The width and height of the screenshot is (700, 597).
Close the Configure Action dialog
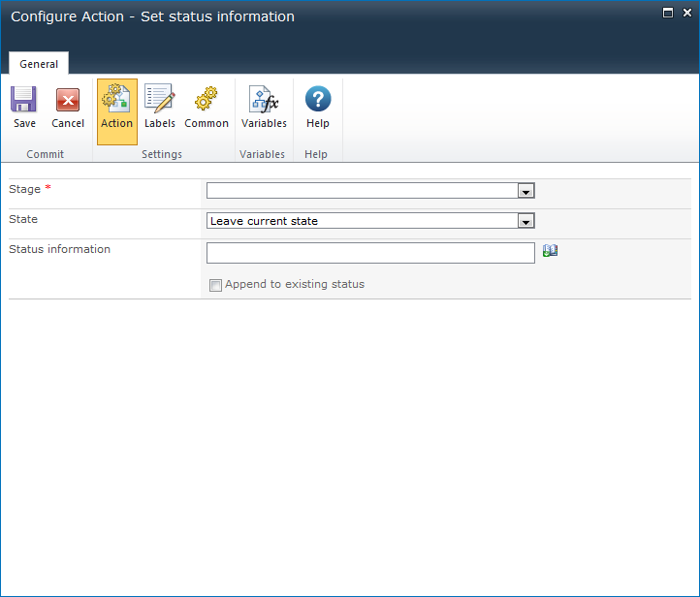[x=685, y=13]
